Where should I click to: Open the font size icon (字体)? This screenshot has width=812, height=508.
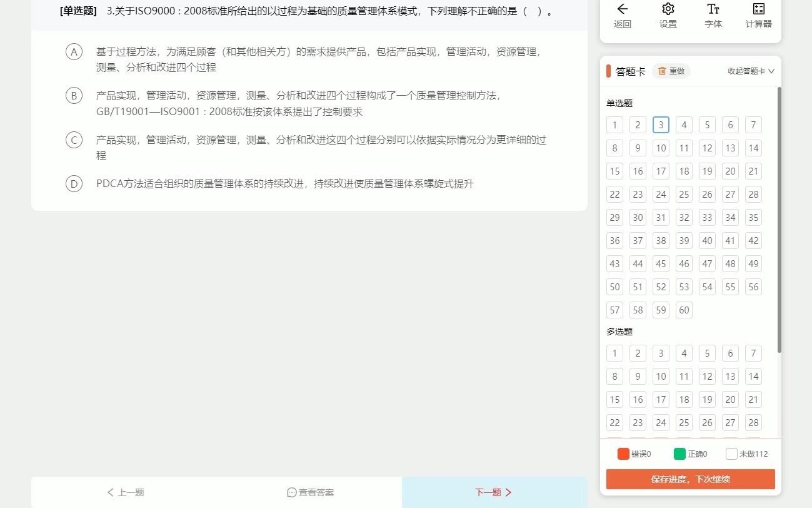pyautogui.click(x=713, y=9)
